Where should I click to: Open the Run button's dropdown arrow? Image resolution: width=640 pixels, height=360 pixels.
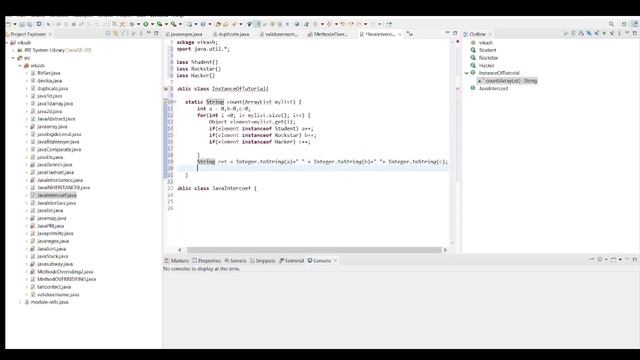[152, 24]
